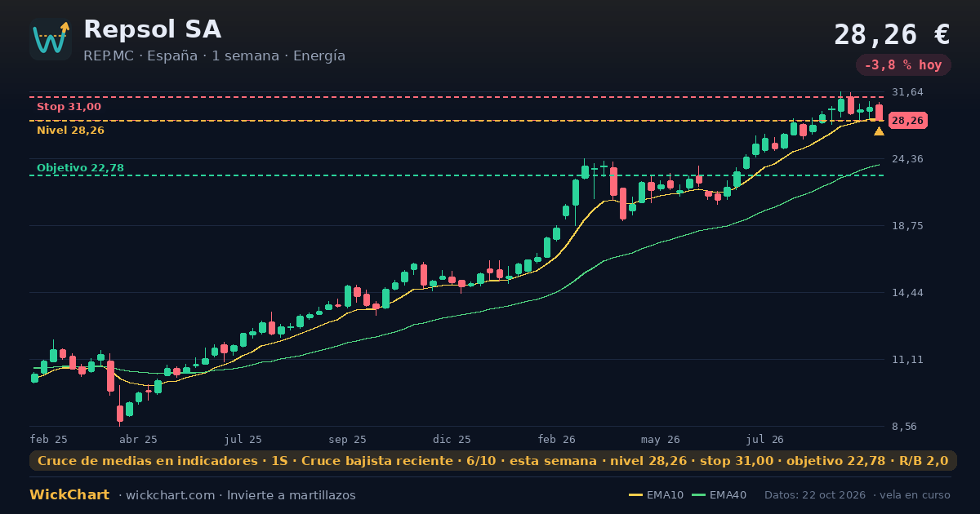The height and width of the screenshot is (514, 980).
Task: Click the -3,8 % hoy badge
Action: coord(903,64)
